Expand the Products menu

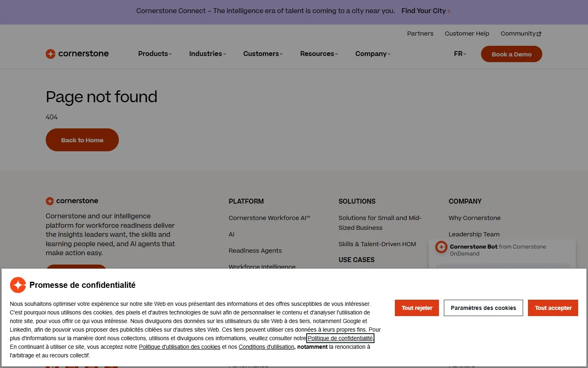[155, 54]
